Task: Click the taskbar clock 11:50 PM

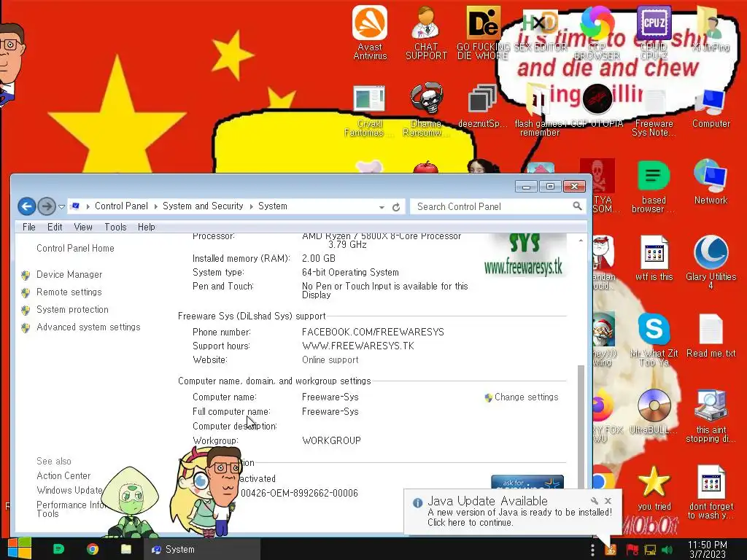Action: 708,550
